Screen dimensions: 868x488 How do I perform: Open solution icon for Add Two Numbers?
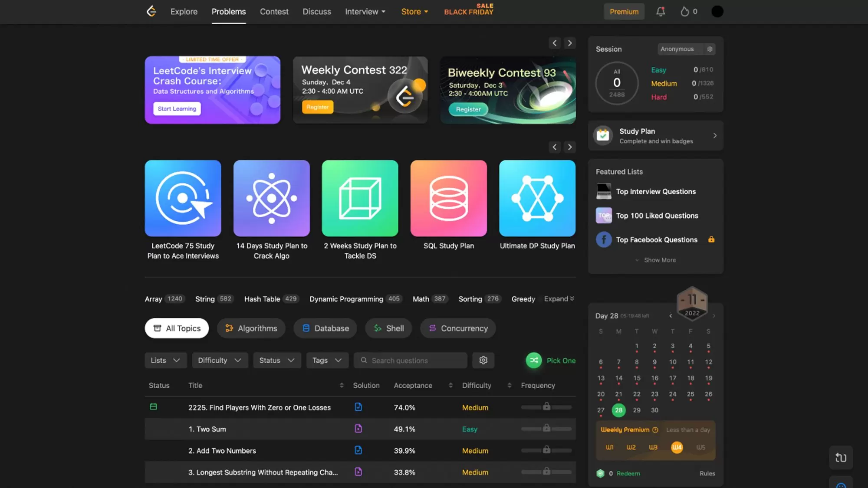click(358, 450)
